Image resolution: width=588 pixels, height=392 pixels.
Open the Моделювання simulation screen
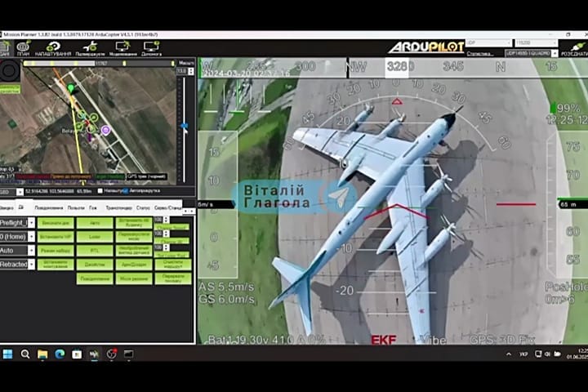tap(123, 48)
